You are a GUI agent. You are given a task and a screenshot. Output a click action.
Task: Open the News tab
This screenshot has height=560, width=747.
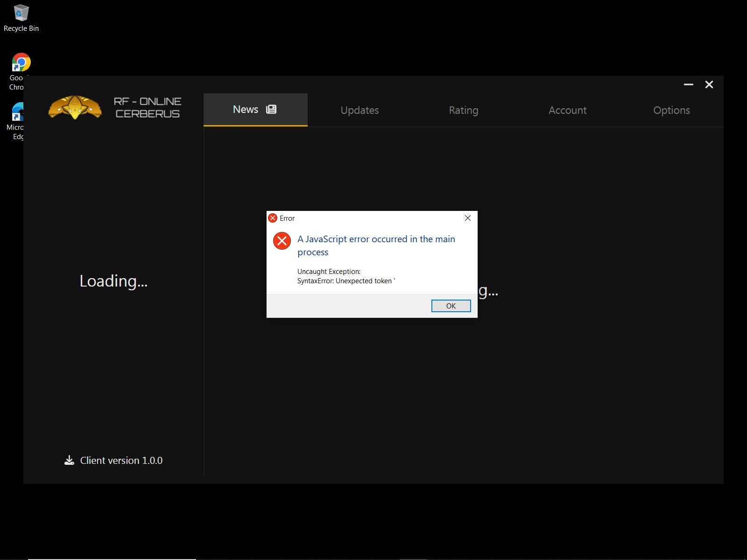[255, 110]
